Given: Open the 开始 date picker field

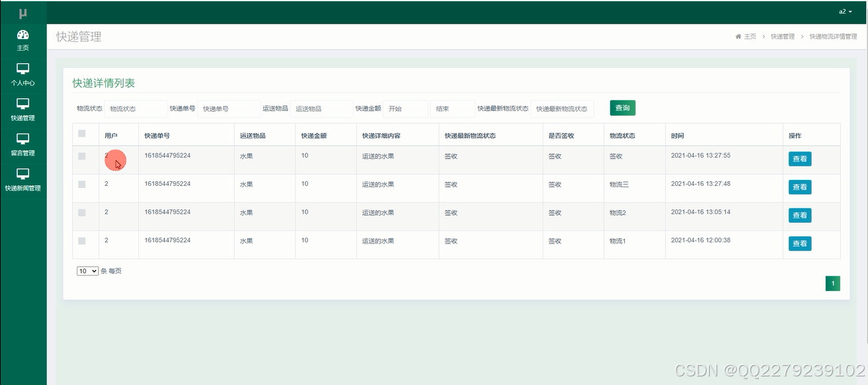Looking at the screenshot, I should point(405,108).
